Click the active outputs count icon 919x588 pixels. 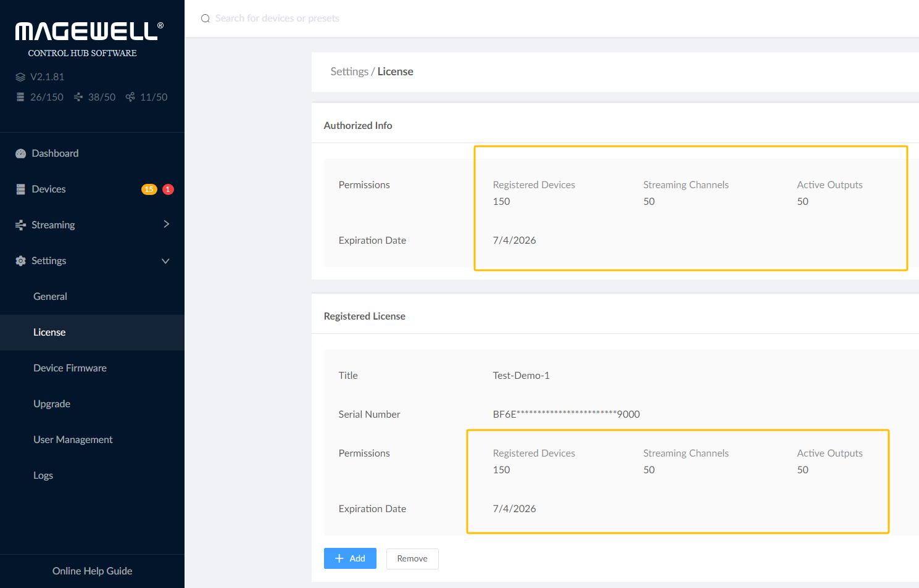130,97
